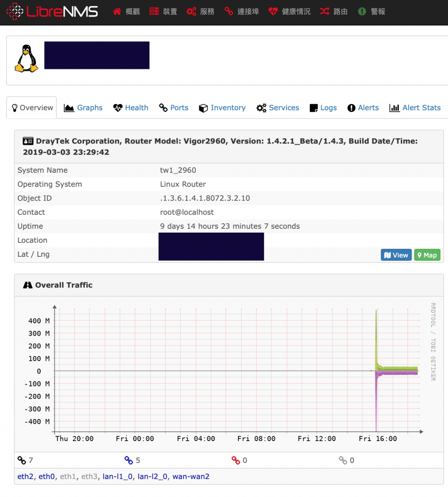Click the Tux penguin device icon
This screenshot has height=497, width=448.
[26, 58]
